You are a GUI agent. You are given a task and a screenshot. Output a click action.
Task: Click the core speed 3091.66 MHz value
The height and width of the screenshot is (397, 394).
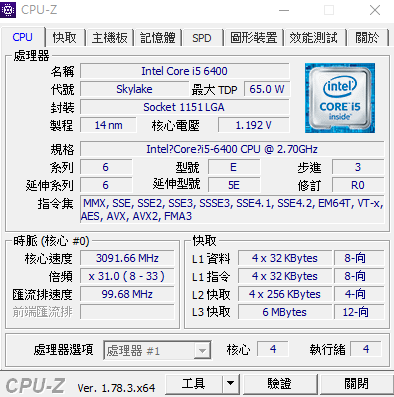pyautogui.click(x=127, y=258)
